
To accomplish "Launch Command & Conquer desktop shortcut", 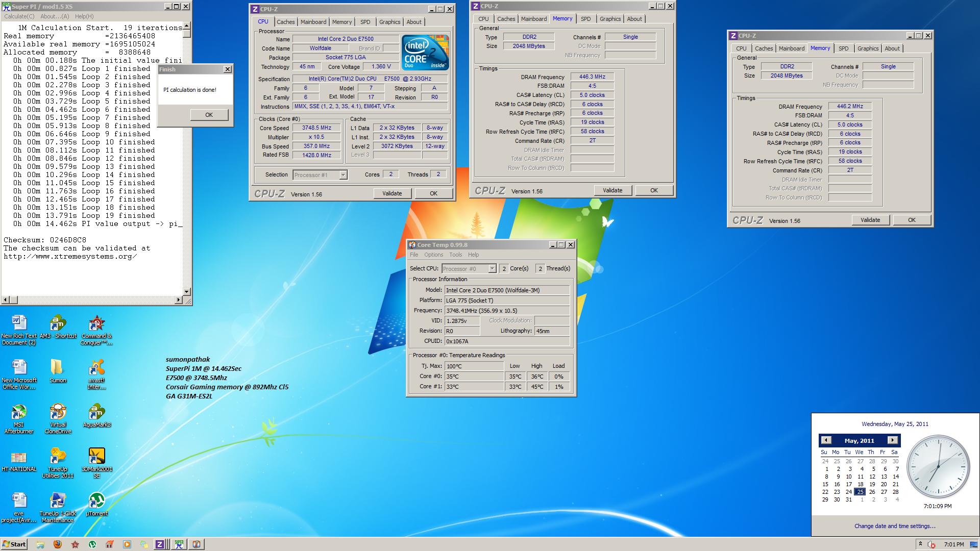I will tap(96, 330).
